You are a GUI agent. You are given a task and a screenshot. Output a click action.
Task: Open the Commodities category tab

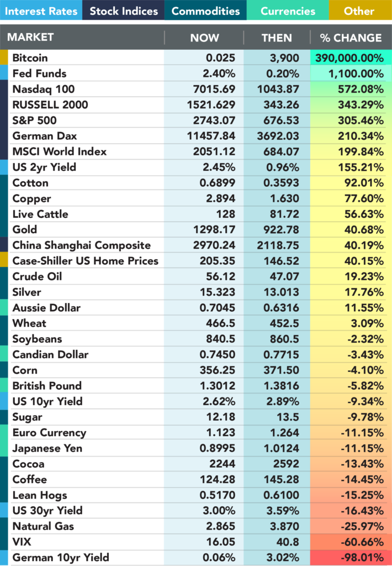(x=205, y=11)
